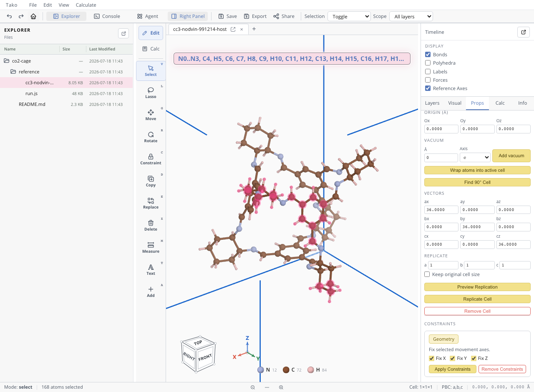Screen dimensions: 534x392
Task: Open the File menu
Action: [33, 5]
